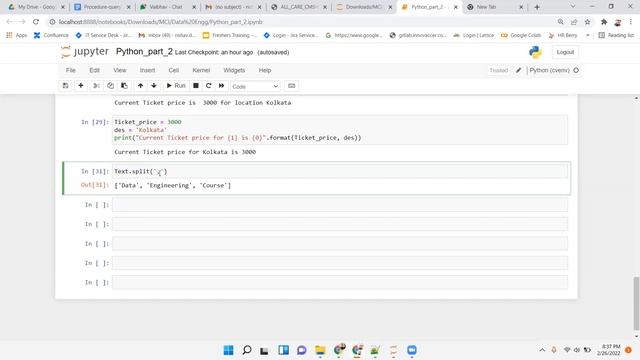Click the Logout button
Screen dimensions: 640x360
(565, 52)
